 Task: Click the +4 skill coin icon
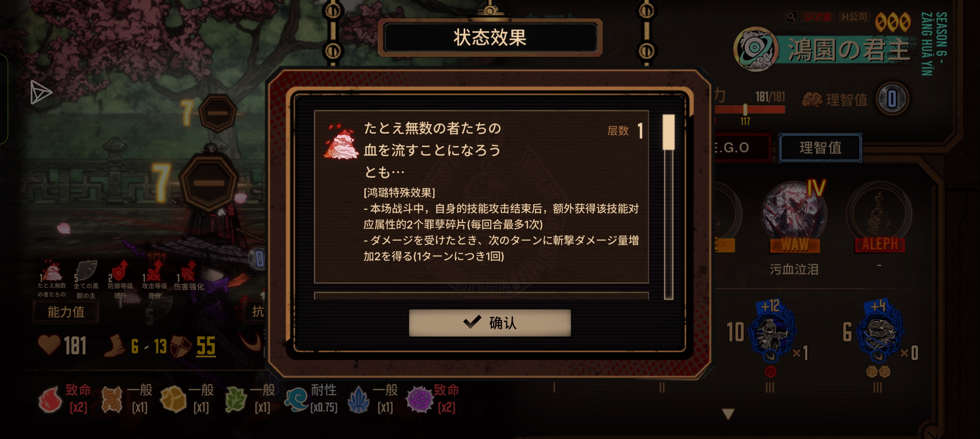[x=879, y=331]
